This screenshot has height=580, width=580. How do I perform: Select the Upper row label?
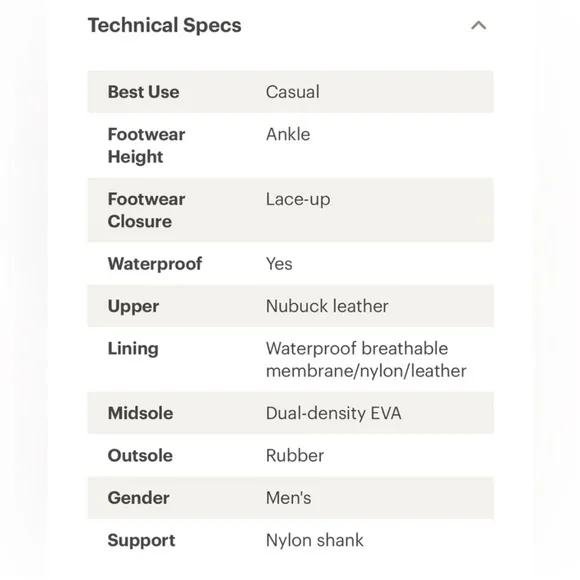[134, 306]
